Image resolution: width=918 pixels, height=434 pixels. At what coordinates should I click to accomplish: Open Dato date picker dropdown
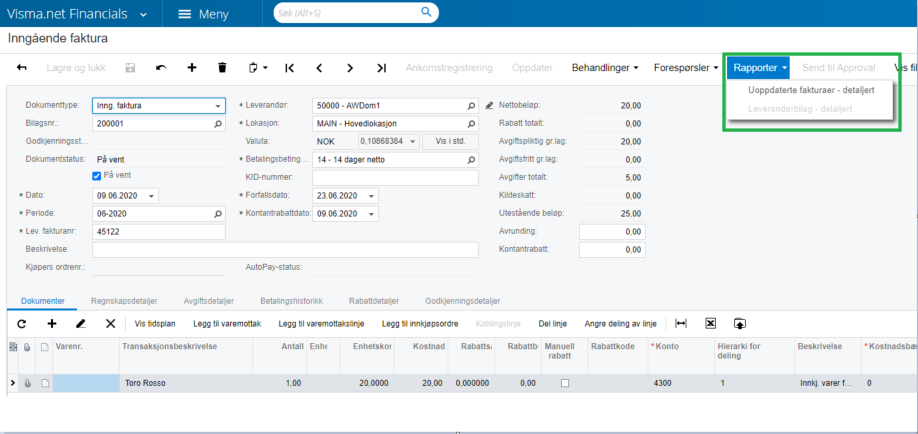click(x=152, y=196)
